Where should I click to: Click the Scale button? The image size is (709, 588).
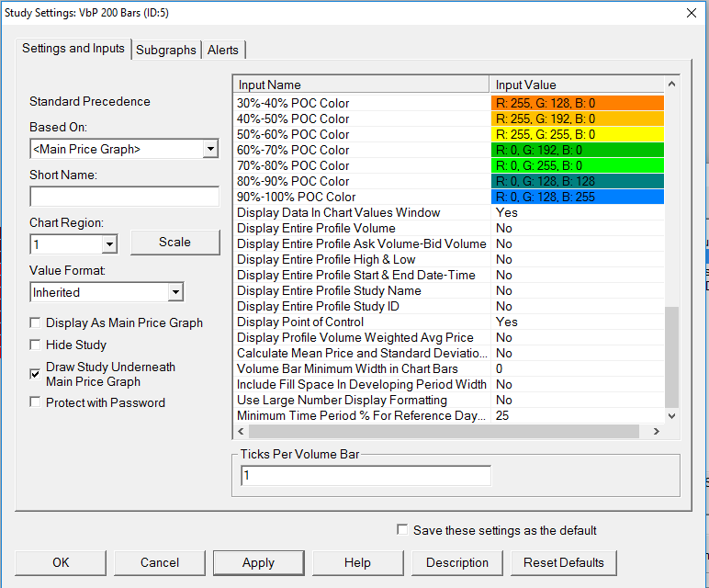click(174, 243)
